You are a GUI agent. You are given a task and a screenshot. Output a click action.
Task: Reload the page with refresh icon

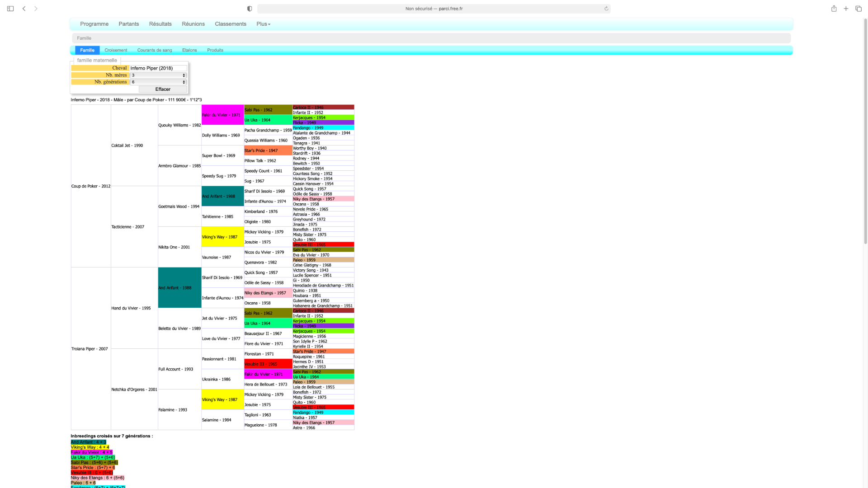click(606, 9)
